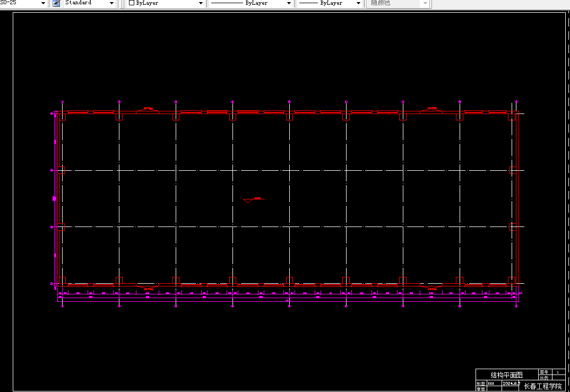This screenshot has height=392, width=570.
Task: Expand the Standard table style dropdown
Action: coord(89,3)
